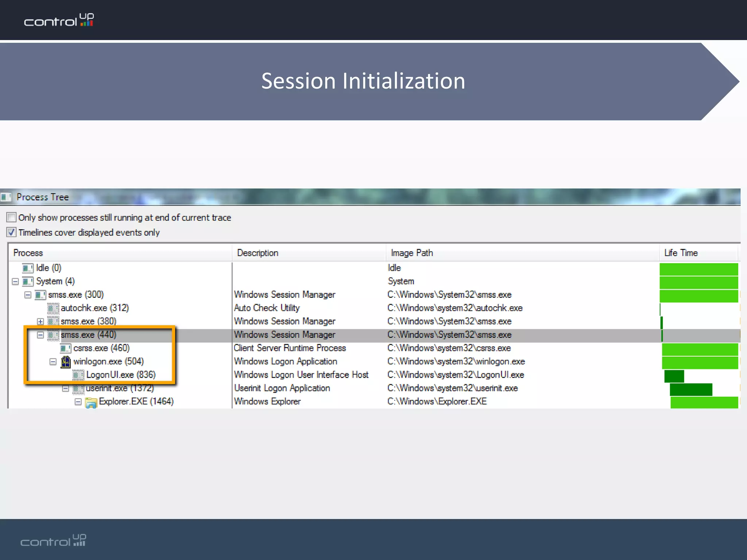Select the System (4) process row
Screen dimensions: 747x560
(374, 281)
